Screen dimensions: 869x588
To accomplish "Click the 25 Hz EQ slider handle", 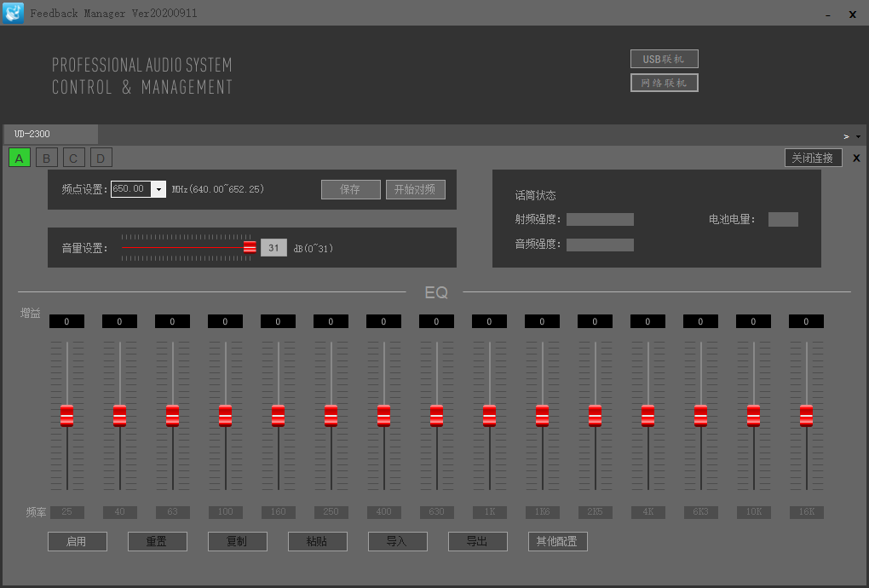I will tap(66, 415).
